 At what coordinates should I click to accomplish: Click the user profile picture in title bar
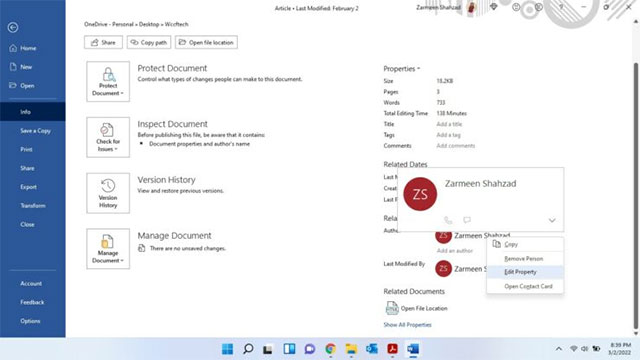(471, 7)
